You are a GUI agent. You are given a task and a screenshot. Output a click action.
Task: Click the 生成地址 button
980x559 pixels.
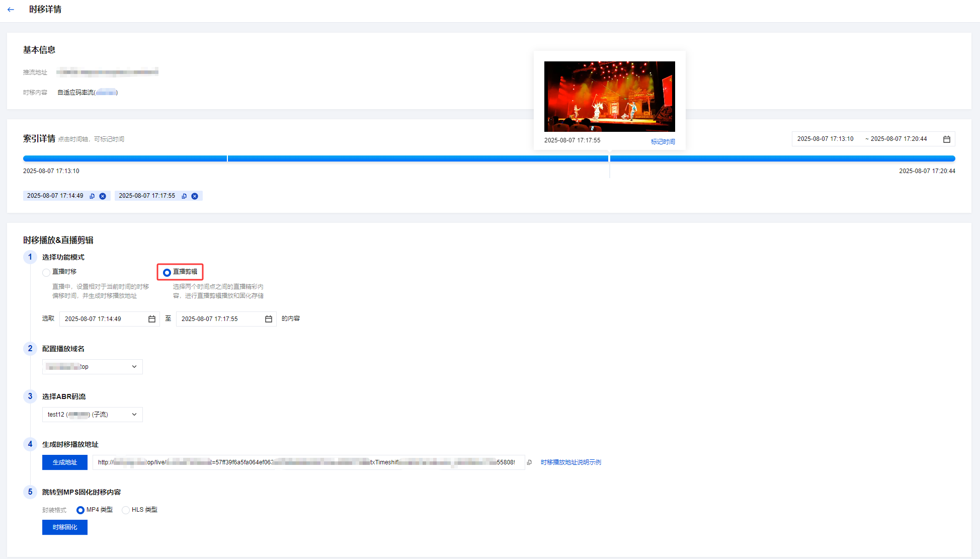(65, 462)
